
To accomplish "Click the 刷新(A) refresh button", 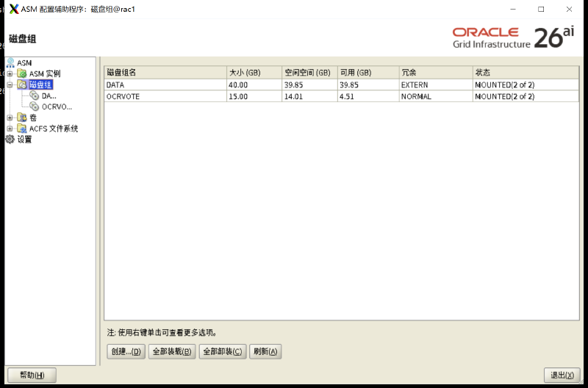I will tap(265, 352).
